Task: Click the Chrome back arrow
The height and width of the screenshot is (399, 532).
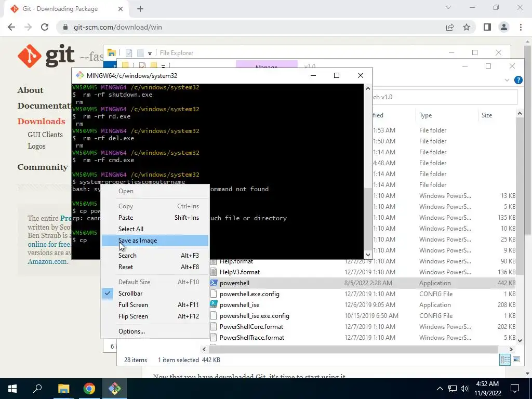Action: (11, 27)
